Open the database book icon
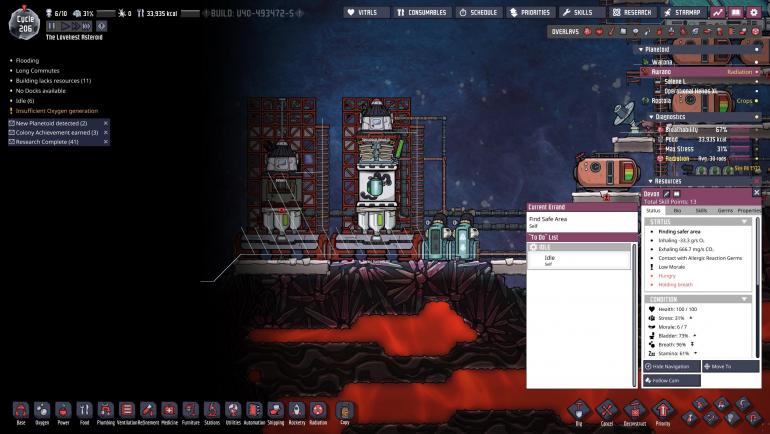The image size is (770, 434). click(x=736, y=12)
